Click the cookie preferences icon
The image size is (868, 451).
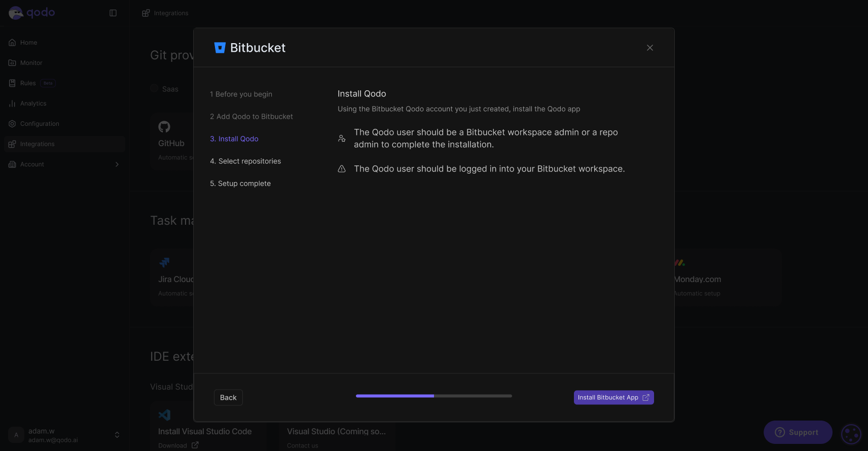coord(851,434)
